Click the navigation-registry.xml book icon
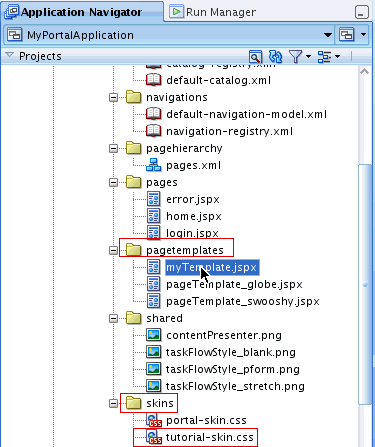375x447 pixels. pos(154,131)
